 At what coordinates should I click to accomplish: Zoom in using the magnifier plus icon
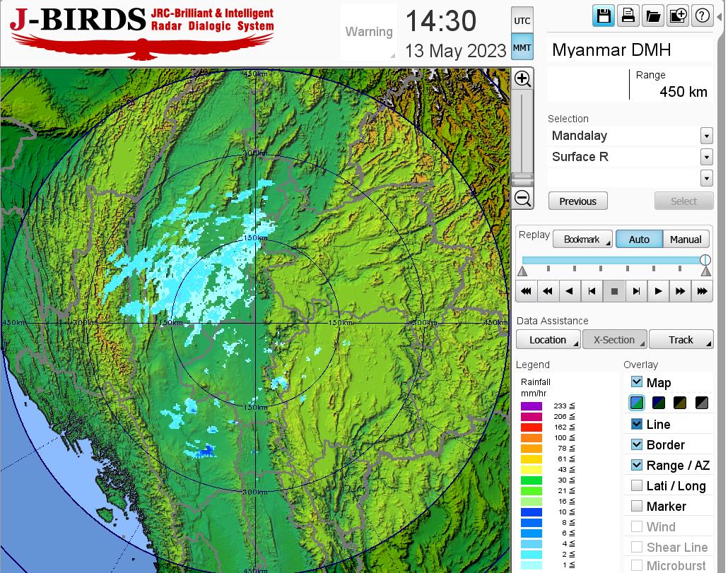[522, 78]
